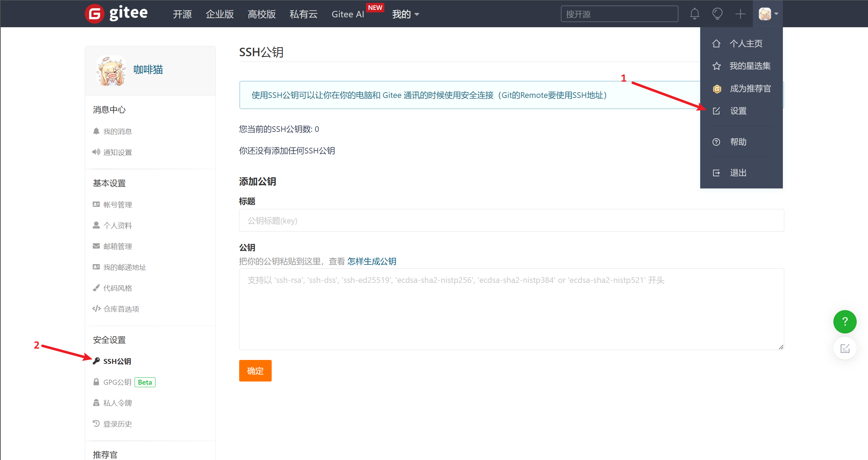Open 个人资料 in the sidebar
The image size is (868, 460).
[118, 226]
